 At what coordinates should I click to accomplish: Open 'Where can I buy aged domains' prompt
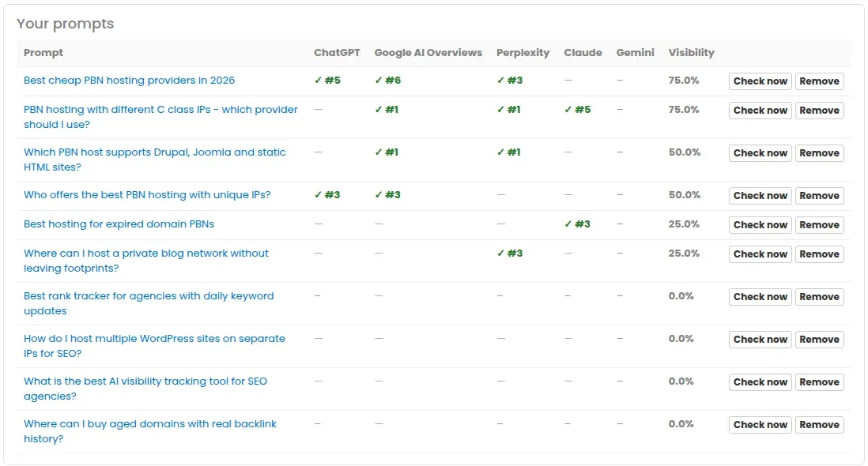point(150,430)
